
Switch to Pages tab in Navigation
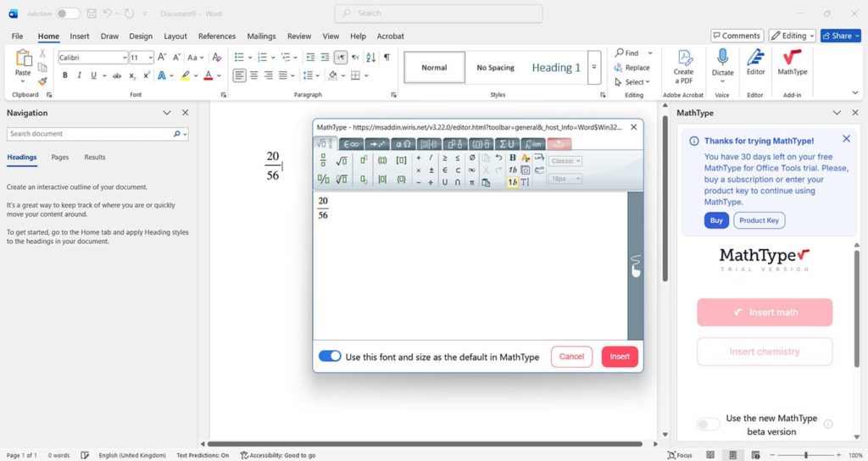pyautogui.click(x=60, y=157)
